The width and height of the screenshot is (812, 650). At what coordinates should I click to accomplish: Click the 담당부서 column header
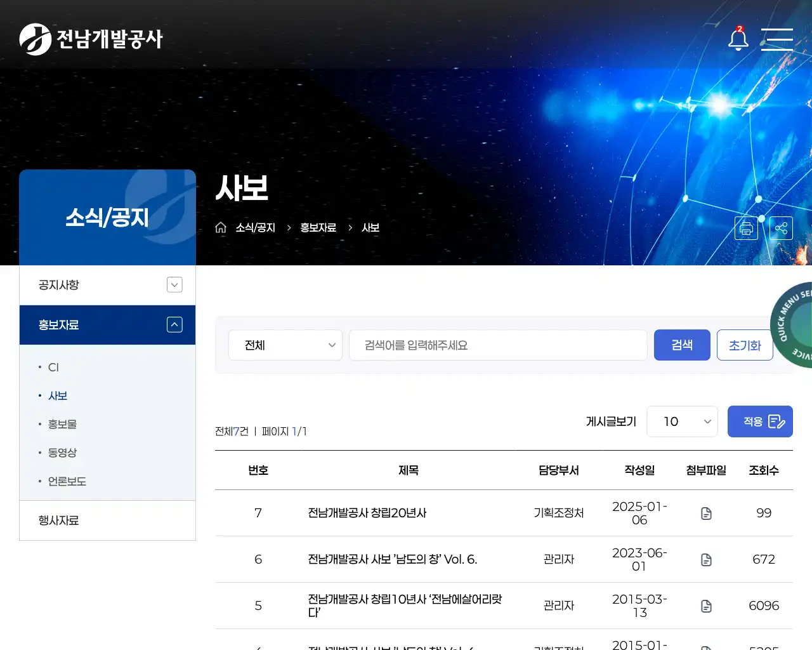click(x=559, y=470)
